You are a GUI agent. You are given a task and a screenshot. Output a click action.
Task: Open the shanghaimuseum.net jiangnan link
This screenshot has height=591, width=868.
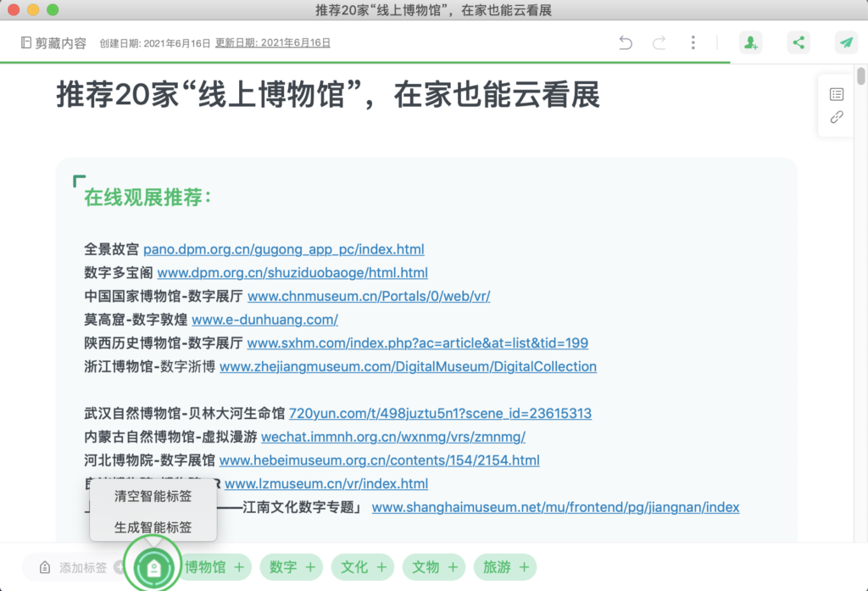click(x=555, y=507)
